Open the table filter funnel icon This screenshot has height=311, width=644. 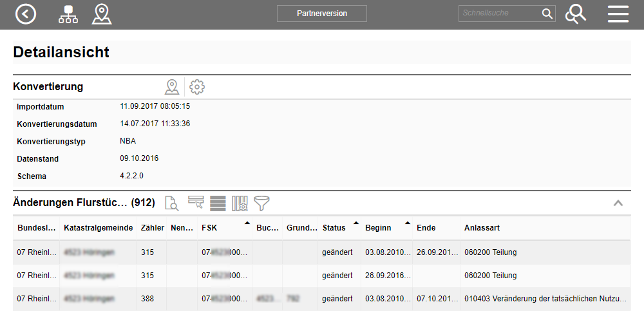261,203
